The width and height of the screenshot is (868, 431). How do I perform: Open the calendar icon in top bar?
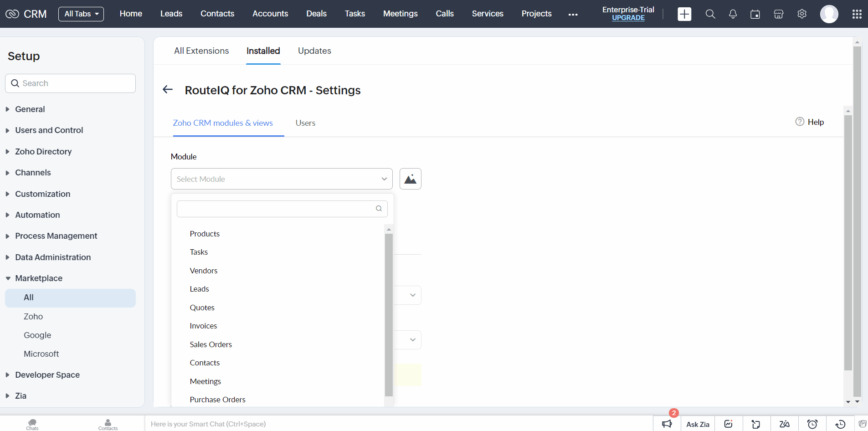point(755,14)
